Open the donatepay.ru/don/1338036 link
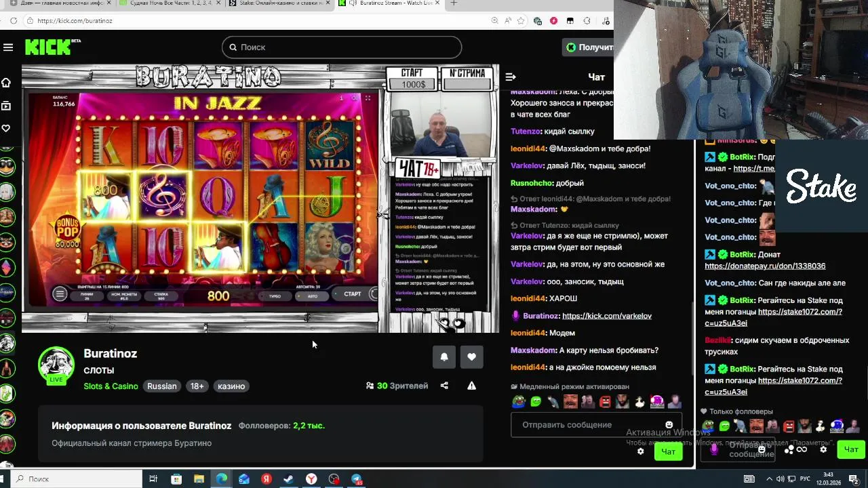 765,266
